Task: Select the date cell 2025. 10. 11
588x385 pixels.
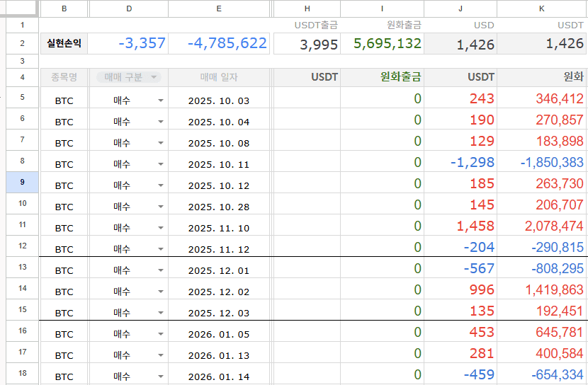Action: [x=219, y=162]
